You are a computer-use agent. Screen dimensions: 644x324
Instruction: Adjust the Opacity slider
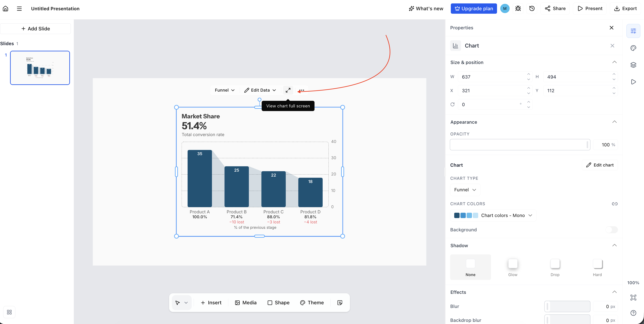[520, 145]
